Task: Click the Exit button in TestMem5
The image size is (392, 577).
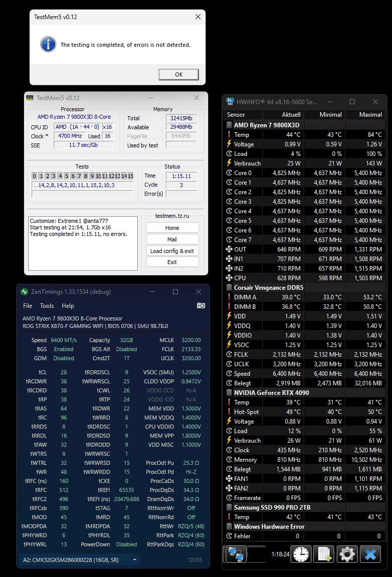Action: pyautogui.click(x=172, y=262)
